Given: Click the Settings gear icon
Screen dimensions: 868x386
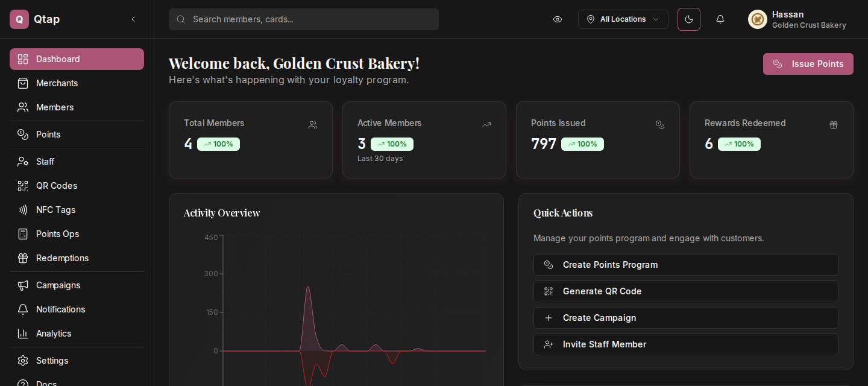Looking at the screenshot, I should pos(23,361).
